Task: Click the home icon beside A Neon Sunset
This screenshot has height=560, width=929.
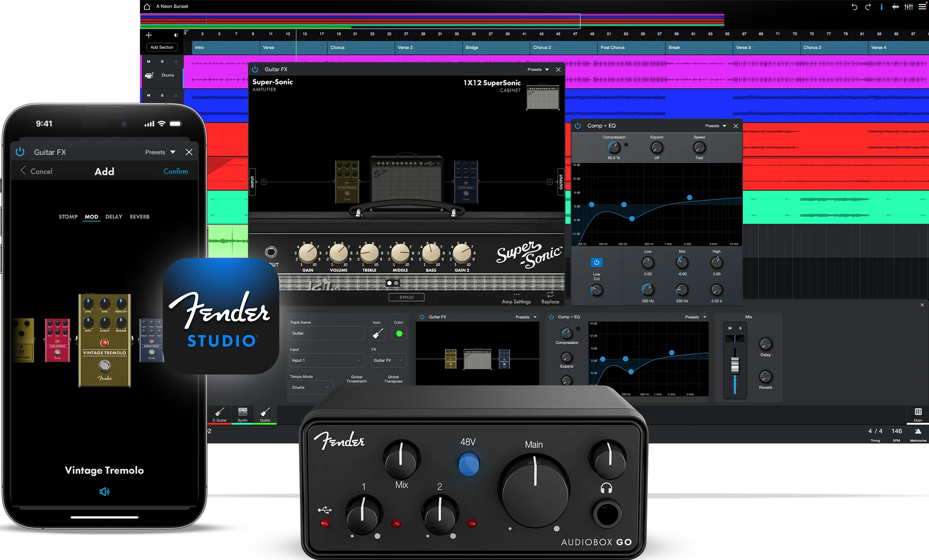Action: point(147,6)
